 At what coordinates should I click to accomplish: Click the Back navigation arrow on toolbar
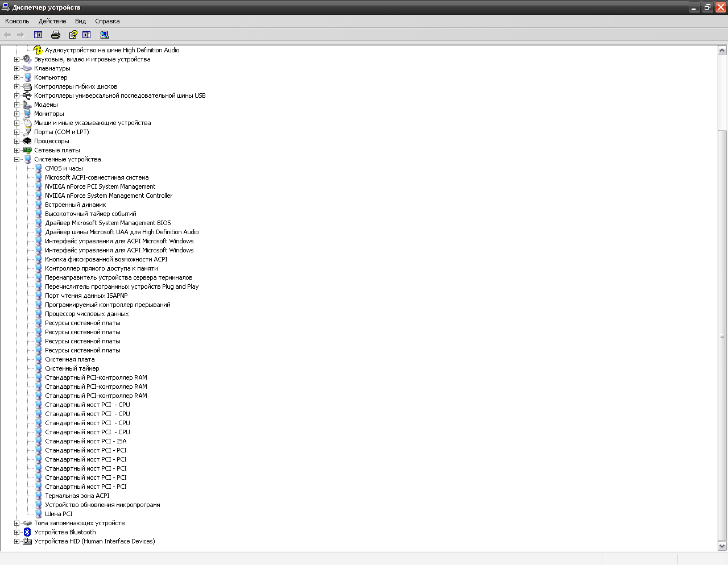coord(8,35)
